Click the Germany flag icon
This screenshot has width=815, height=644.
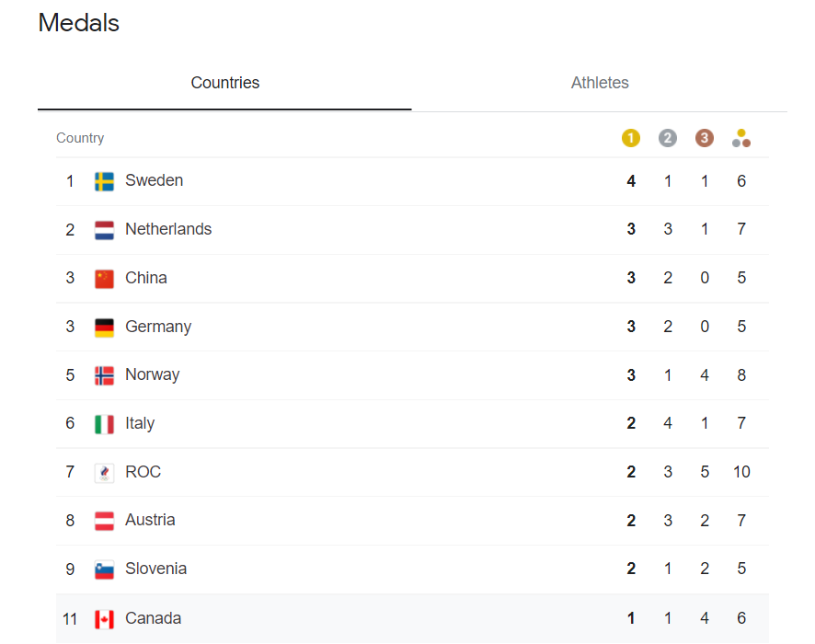104,327
